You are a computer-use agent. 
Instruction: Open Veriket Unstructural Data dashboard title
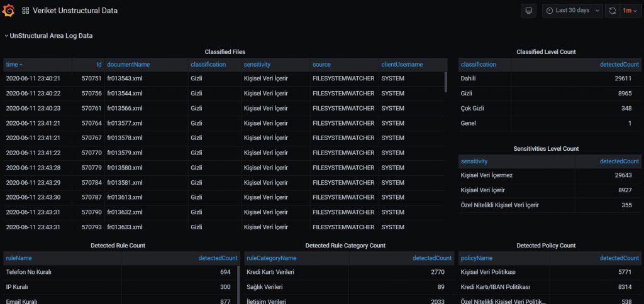[75, 11]
